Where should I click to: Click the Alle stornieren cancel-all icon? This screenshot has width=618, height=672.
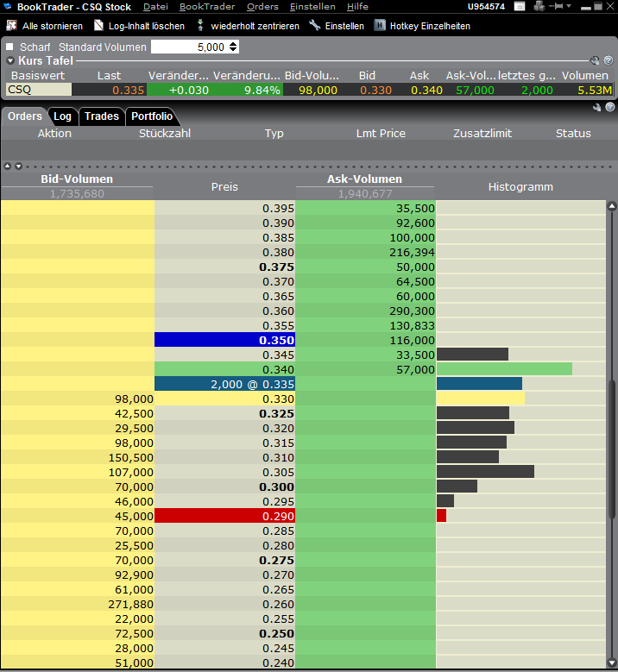[12, 26]
